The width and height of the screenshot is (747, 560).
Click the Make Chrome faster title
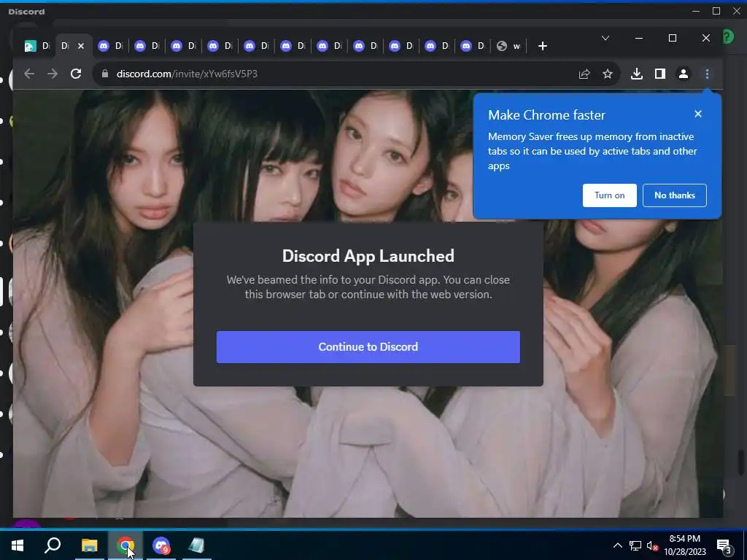(546, 114)
